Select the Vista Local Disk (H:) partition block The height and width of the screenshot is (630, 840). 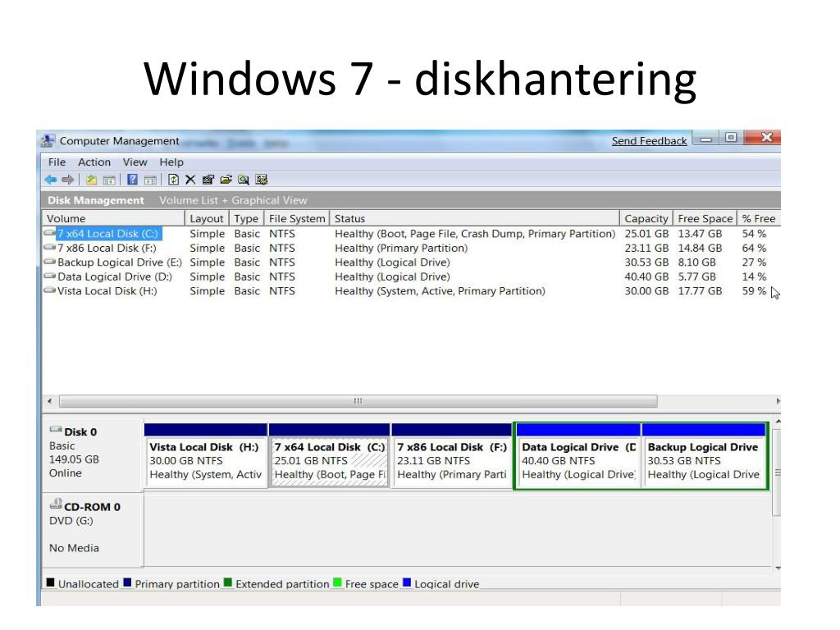click(206, 455)
